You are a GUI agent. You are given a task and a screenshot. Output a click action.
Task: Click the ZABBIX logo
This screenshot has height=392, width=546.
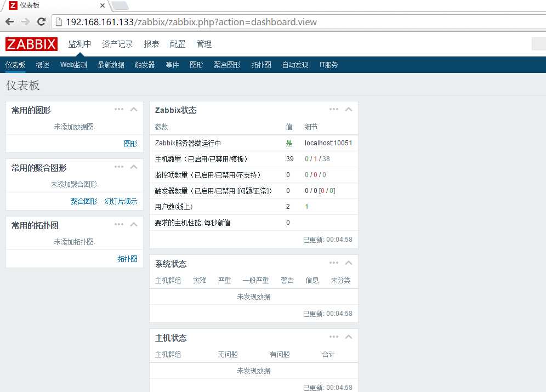click(x=31, y=44)
